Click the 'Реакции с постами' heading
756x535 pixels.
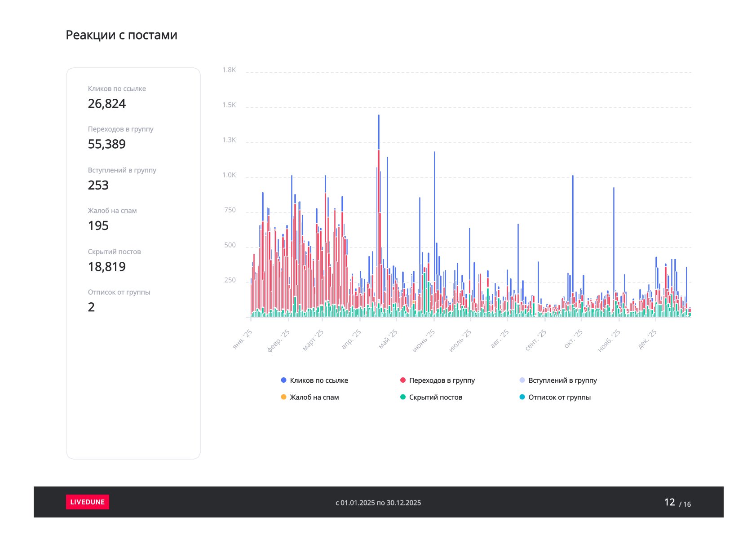click(x=121, y=35)
